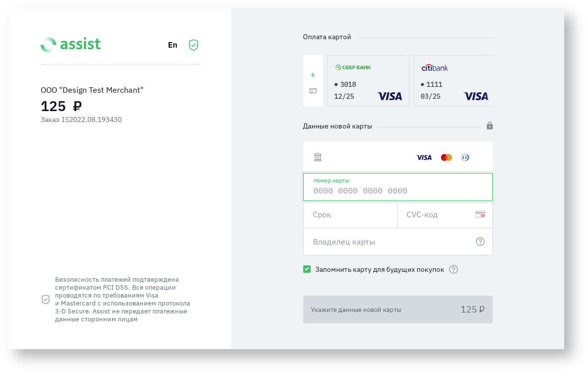
Task: Focus the card number input field
Action: [397, 191]
